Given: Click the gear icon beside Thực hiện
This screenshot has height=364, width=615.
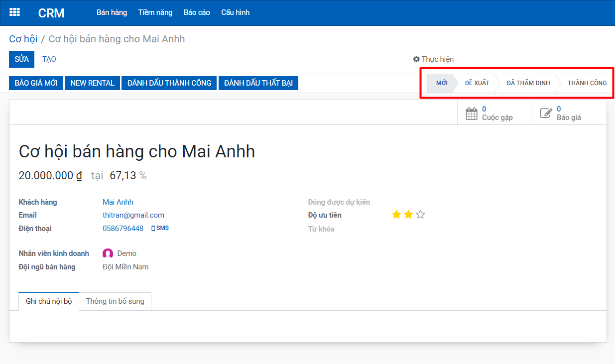Looking at the screenshot, I should coord(416,59).
